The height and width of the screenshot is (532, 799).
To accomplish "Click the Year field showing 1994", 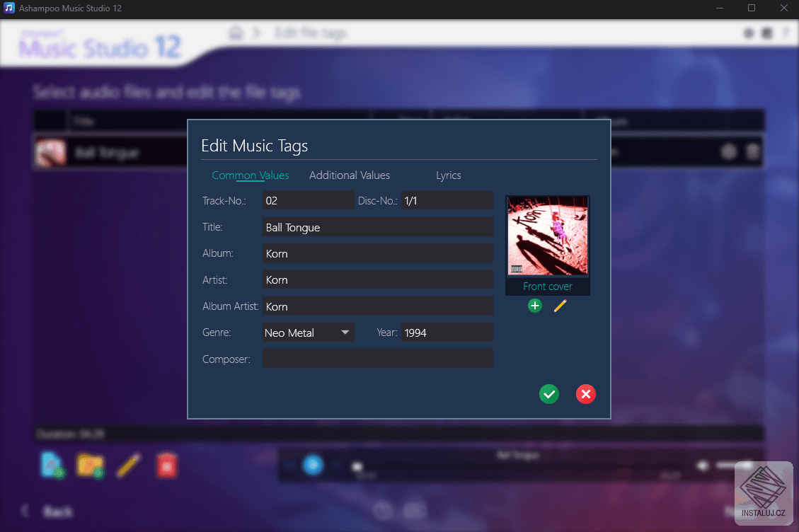I will point(447,332).
